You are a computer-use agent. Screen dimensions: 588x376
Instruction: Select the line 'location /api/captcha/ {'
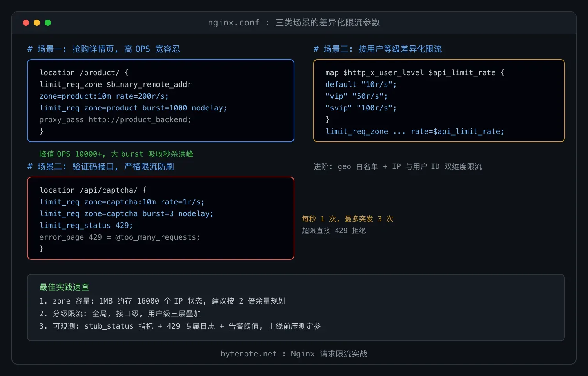coord(93,190)
